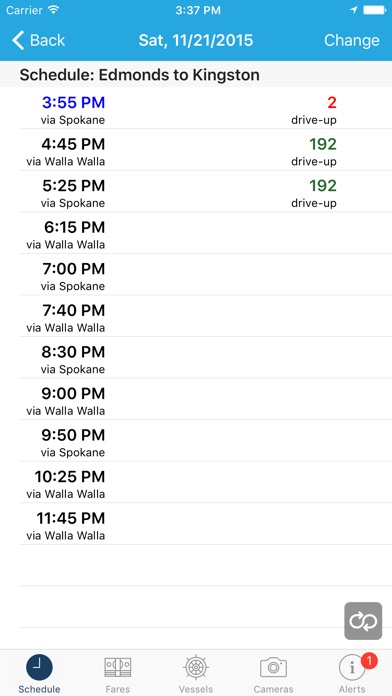Tap the Schedule clock icon
The image size is (392, 696).
(x=39, y=668)
